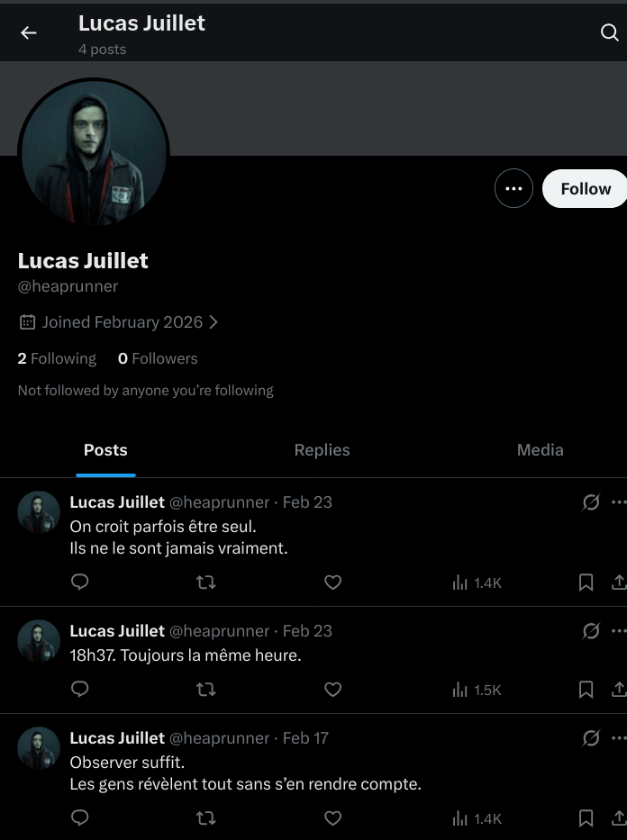The image size is (627, 840).
Task: Open the 0 Followers list
Action: pyautogui.click(x=158, y=358)
